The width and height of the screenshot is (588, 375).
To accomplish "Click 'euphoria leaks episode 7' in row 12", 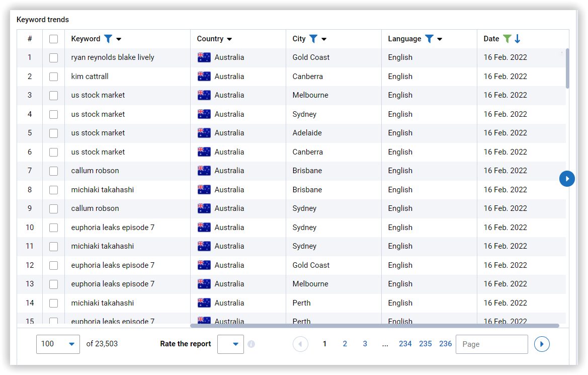I will (x=113, y=265).
